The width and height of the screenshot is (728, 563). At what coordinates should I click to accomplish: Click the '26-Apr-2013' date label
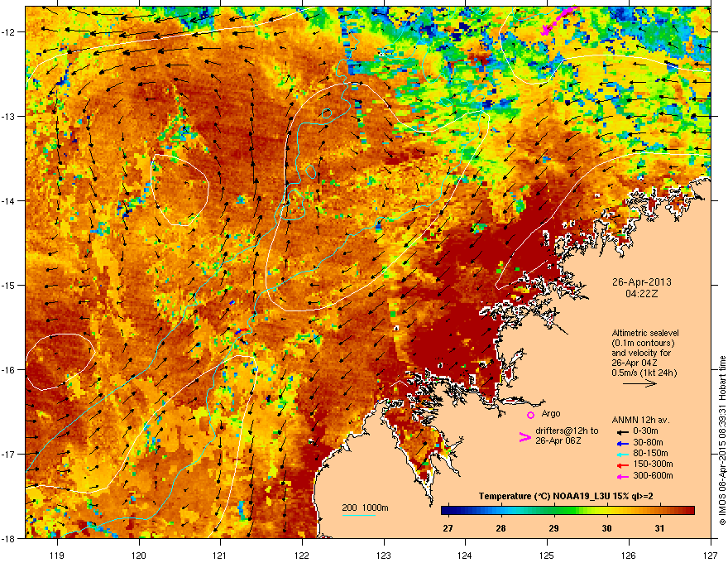(x=642, y=282)
